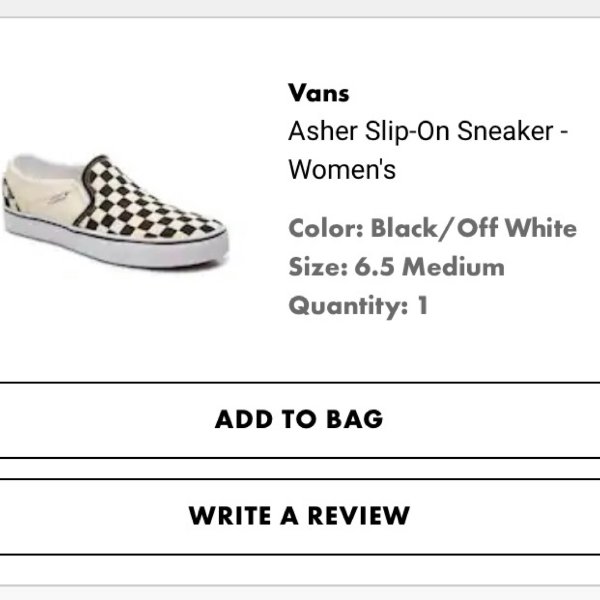Click the Quantity label text
Image resolution: width=600 pixels, height=600 pixels.
[x=348, y=307]
